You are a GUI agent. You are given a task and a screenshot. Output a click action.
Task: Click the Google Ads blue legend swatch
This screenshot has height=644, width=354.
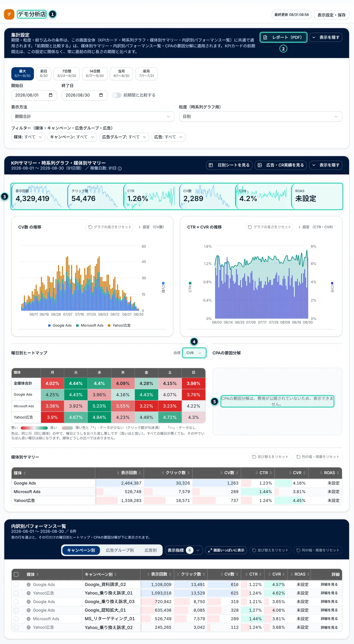(x=49, y=325)
